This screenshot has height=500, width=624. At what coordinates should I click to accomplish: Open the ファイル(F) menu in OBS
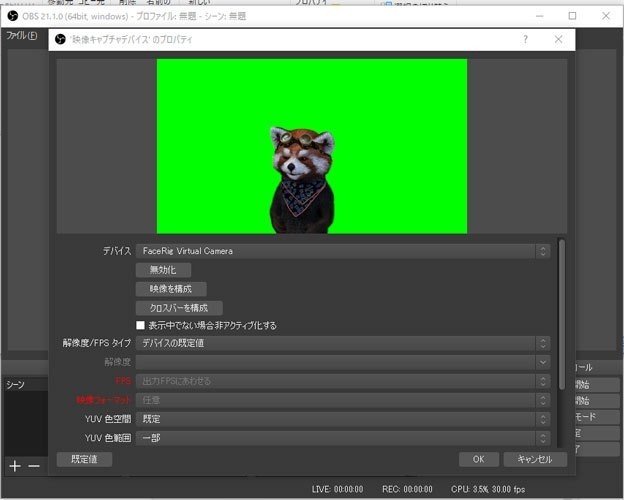pyautogui.click(x=22, y=36)
